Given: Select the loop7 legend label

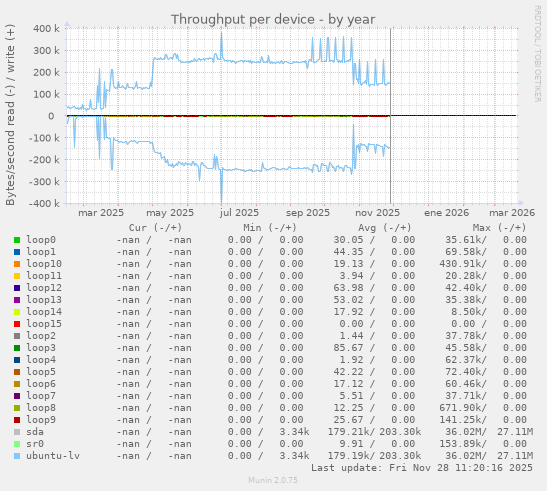Looking at the screenshot, I should 41,396.
